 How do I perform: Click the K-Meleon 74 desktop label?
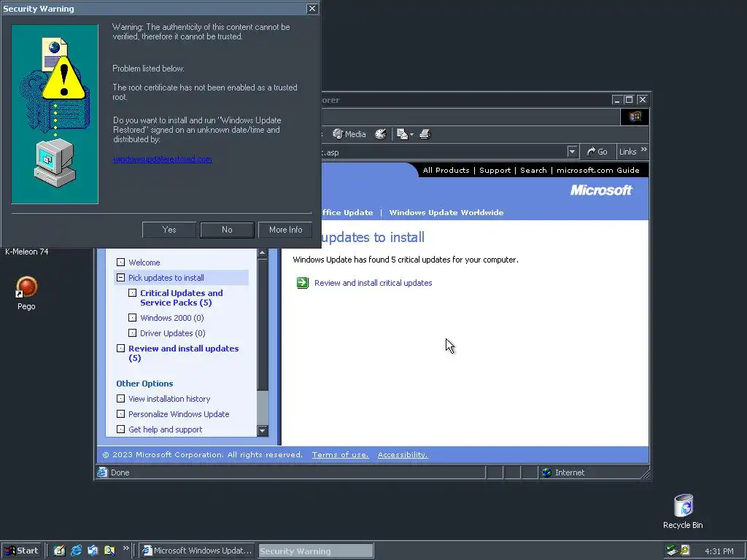click(27, 252)
